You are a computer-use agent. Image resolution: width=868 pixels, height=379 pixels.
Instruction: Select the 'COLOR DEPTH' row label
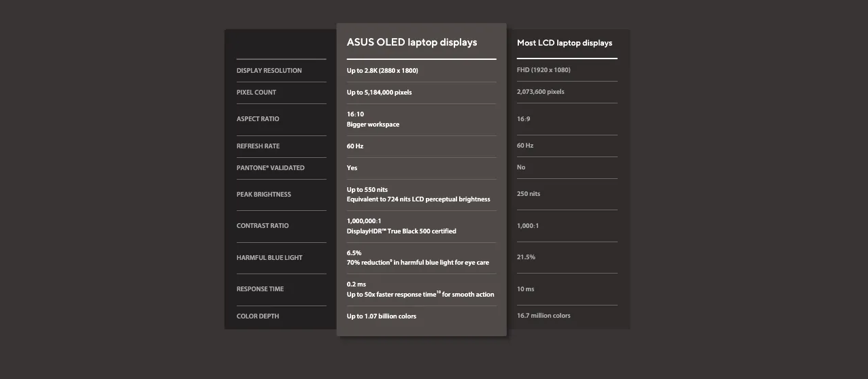point(258,316)
